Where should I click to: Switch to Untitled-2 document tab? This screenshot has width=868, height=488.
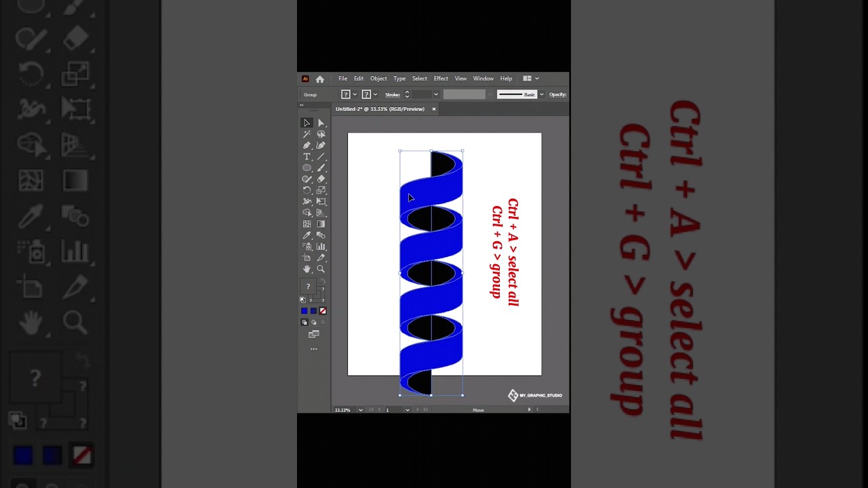[380, 109]
